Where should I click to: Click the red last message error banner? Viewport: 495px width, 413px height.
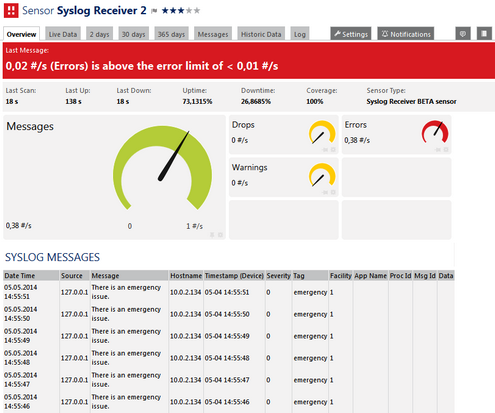(249, 61)
